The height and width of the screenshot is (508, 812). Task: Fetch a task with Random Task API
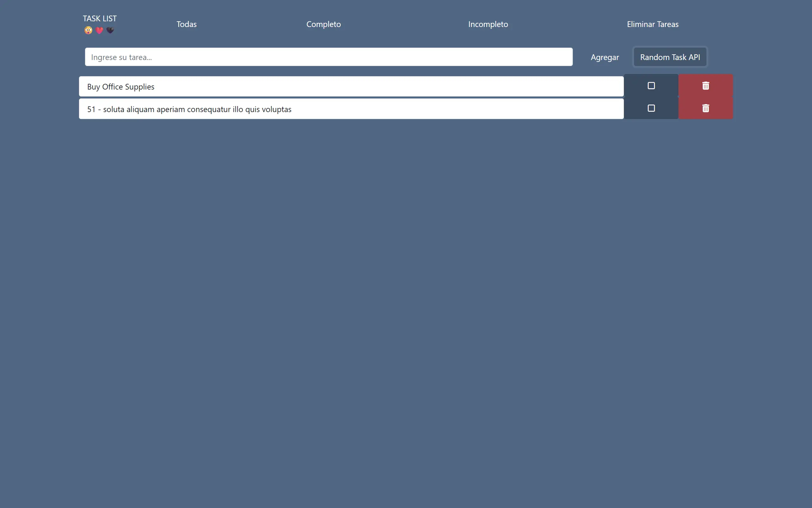pos(670,57)
